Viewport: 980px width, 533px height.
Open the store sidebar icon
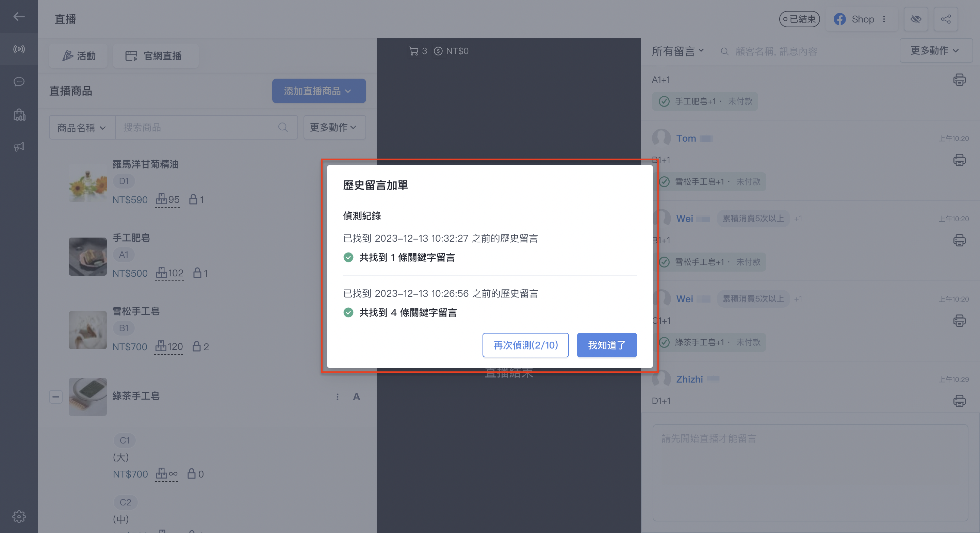click(19, 114)
